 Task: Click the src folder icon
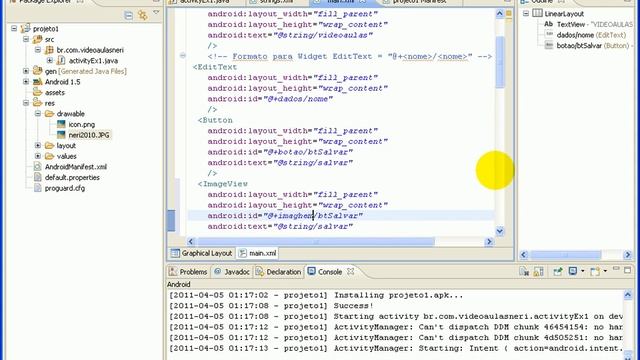[38, 39]
